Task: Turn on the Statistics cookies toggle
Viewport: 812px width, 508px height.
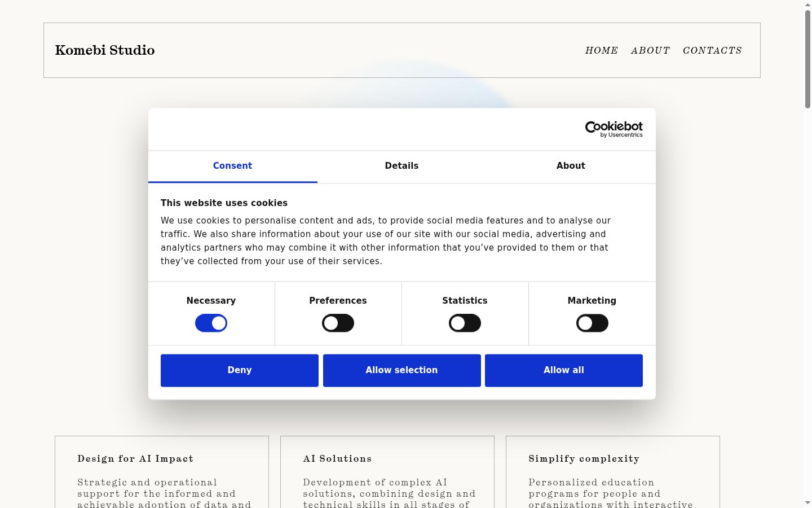Action: point(465,323)
